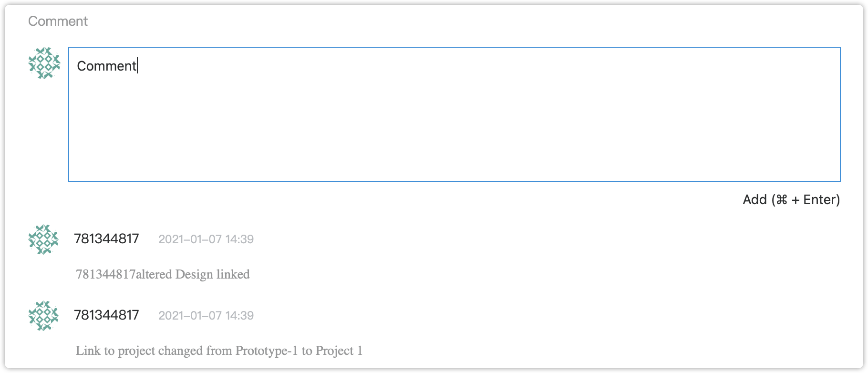Click the time "14:39" on the last log entry
The width and height of the screenshot is (868, 373).
(239, 315)
